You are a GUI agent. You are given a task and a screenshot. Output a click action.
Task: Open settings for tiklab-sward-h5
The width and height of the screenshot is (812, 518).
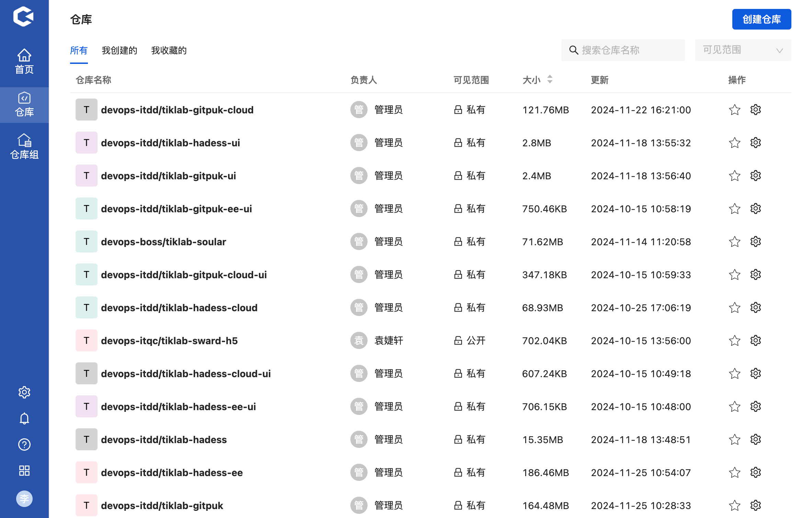pos(756,341)
